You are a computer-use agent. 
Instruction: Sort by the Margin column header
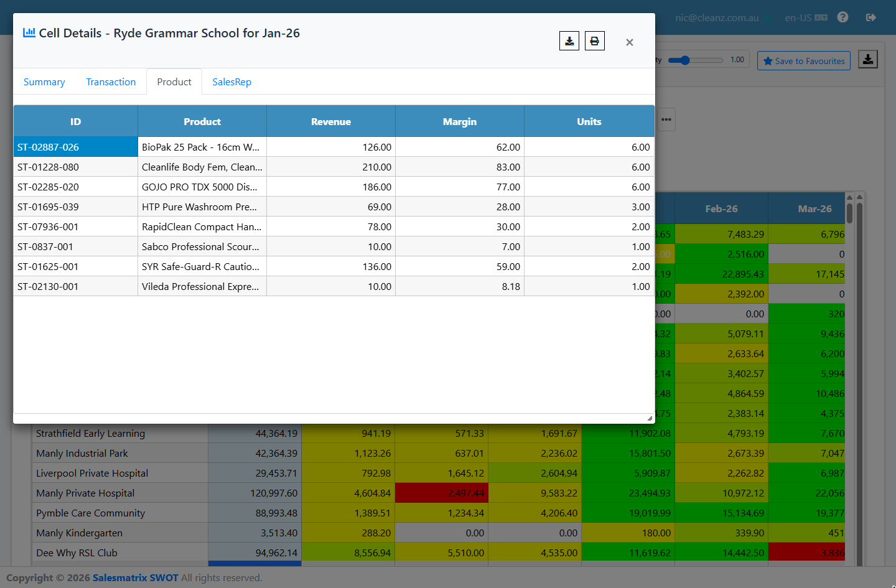pos(460,121)
